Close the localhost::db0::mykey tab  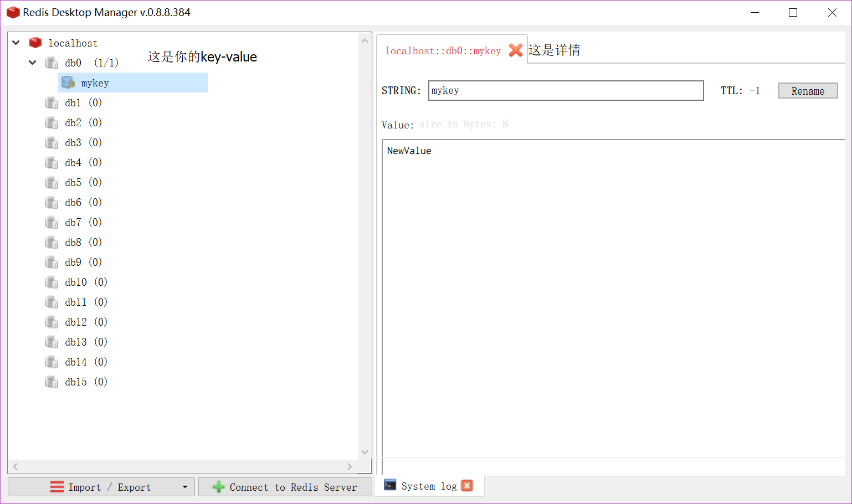(x=516, y=50)
